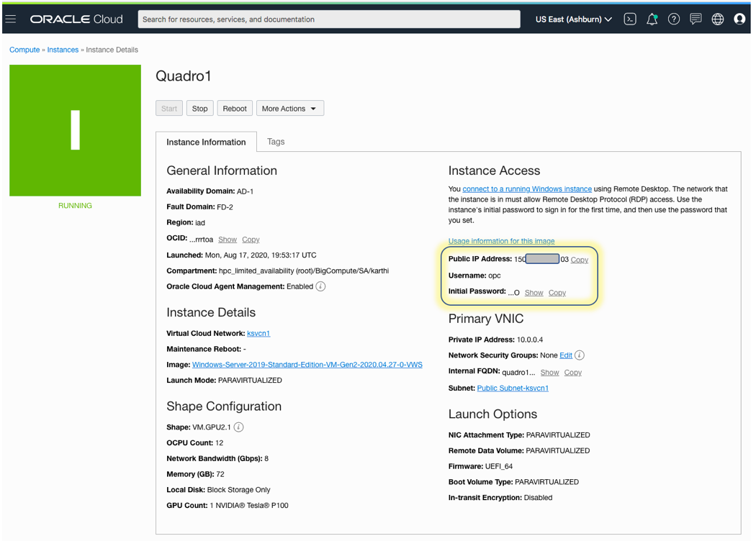Open the help question-mark icon
756x541 pixels.
(674, 19)
